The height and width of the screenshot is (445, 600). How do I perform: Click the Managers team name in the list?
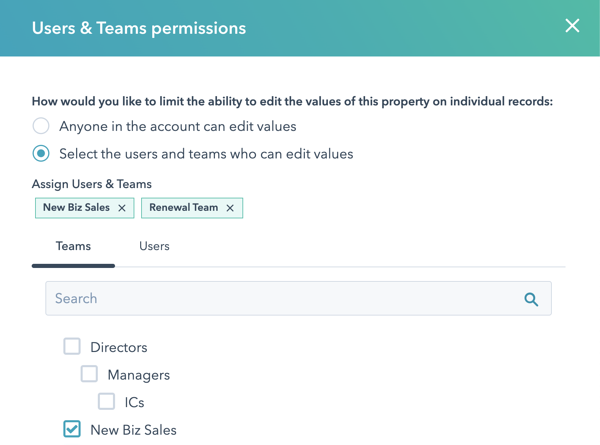pos(138,375)
